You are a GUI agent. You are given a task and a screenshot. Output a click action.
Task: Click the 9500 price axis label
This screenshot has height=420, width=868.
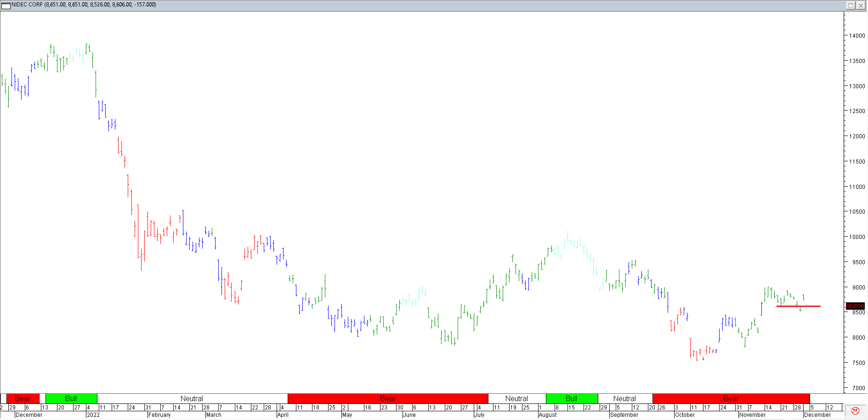[x=859, y=262]
